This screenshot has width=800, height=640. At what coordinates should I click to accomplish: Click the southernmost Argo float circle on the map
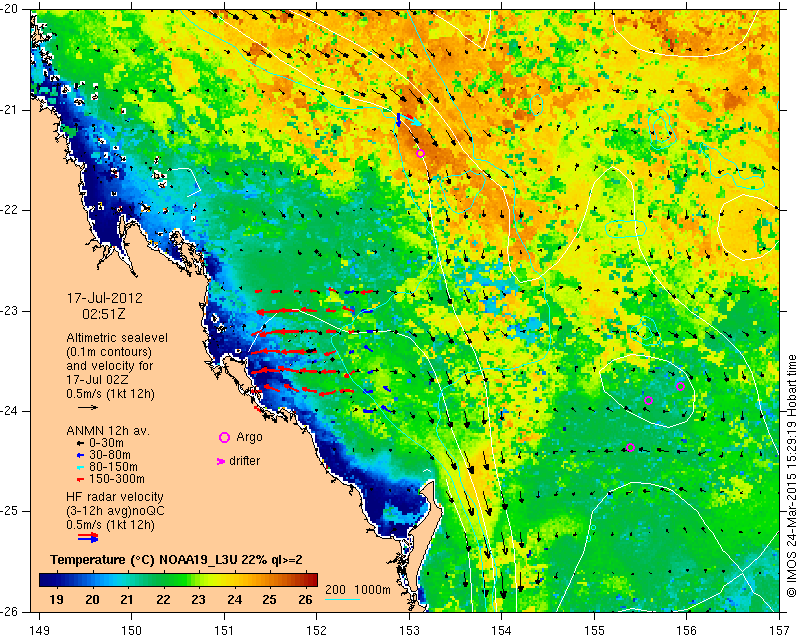pos(630,448)
